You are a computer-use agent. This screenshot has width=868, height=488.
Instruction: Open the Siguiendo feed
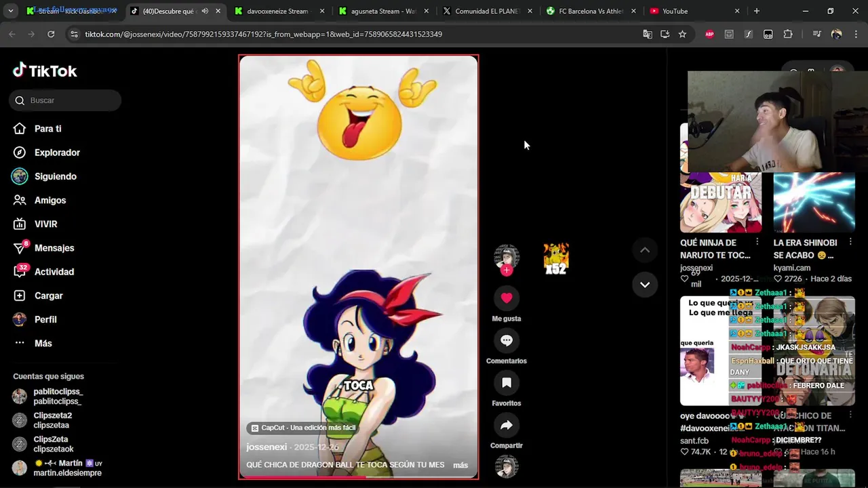55,176
